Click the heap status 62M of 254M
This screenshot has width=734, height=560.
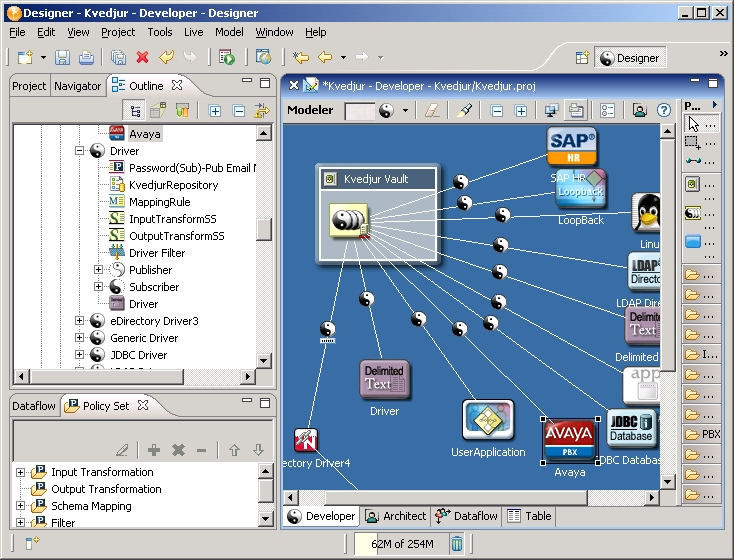402,544
